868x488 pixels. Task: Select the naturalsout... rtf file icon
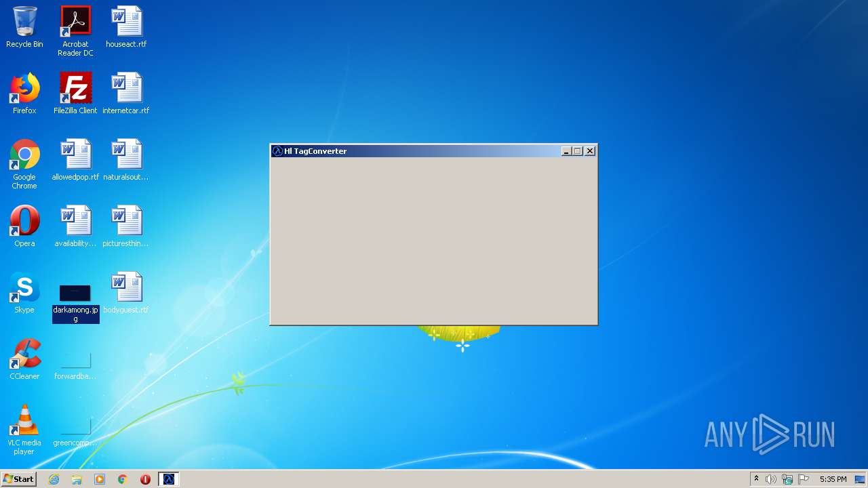pyautogui.click(x=126, y=160)
